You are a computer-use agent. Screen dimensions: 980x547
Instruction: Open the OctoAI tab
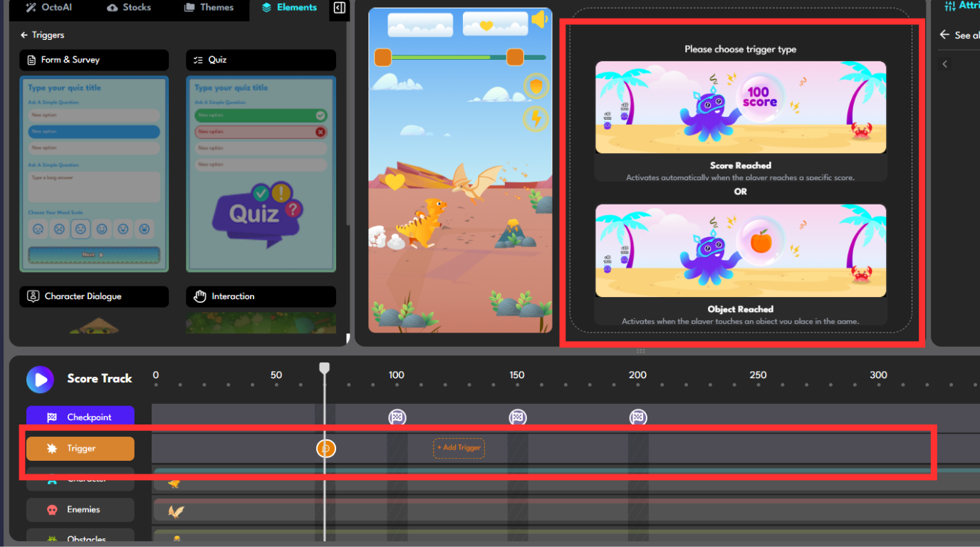click(x=48, y=8)
